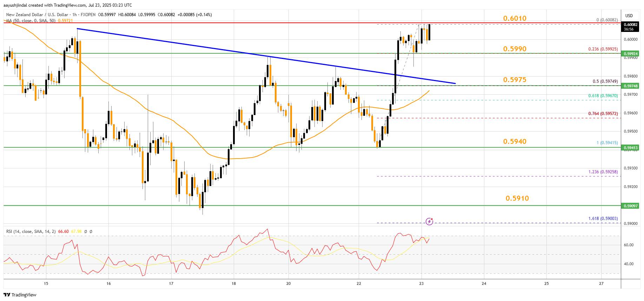Click the date label 16 on time axis
Screen dimensions: 644x301
click(x=108, y=283)
